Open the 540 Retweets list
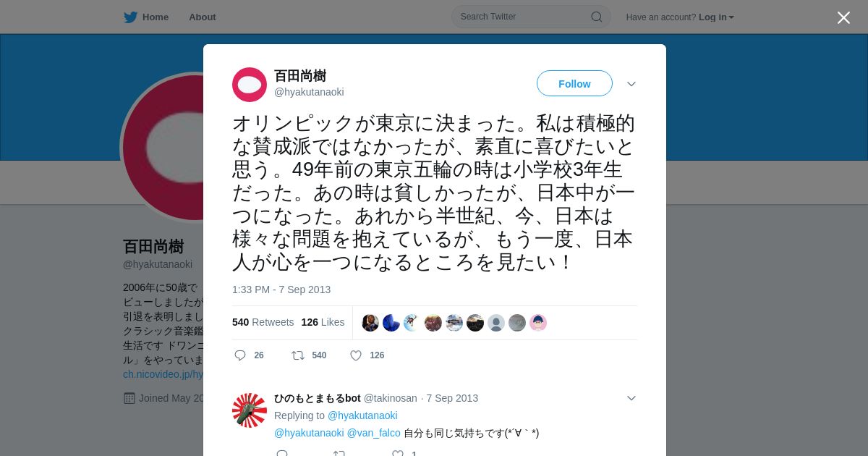This screenshot has width=868, height=456. (x=263, y=322)
